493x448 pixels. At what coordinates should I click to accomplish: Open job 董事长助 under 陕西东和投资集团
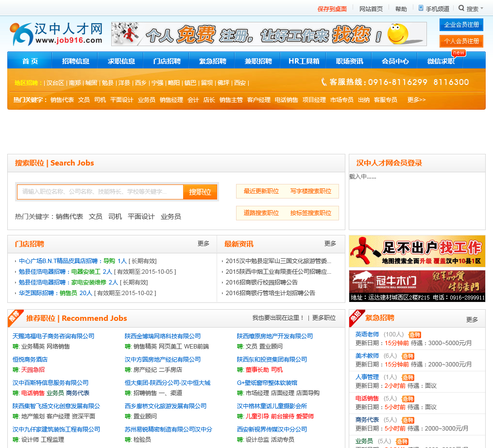click(x=257, y=370)
